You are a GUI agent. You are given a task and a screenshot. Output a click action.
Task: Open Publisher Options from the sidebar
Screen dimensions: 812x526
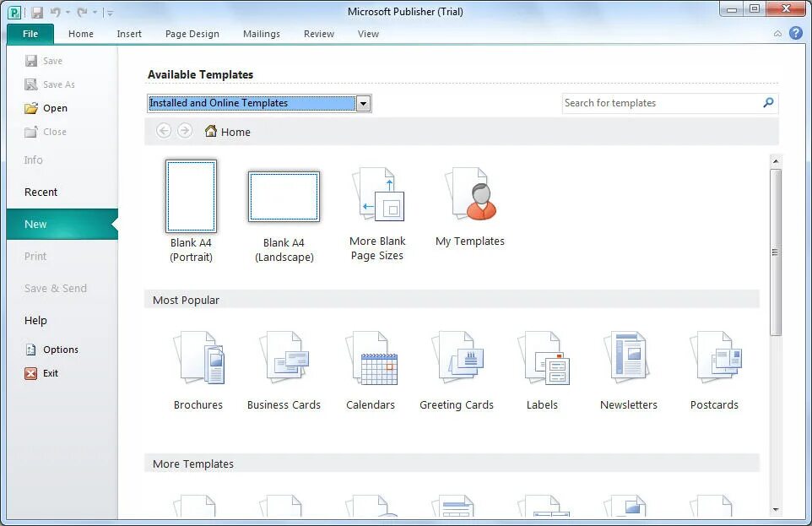click(x=59, y=349)
